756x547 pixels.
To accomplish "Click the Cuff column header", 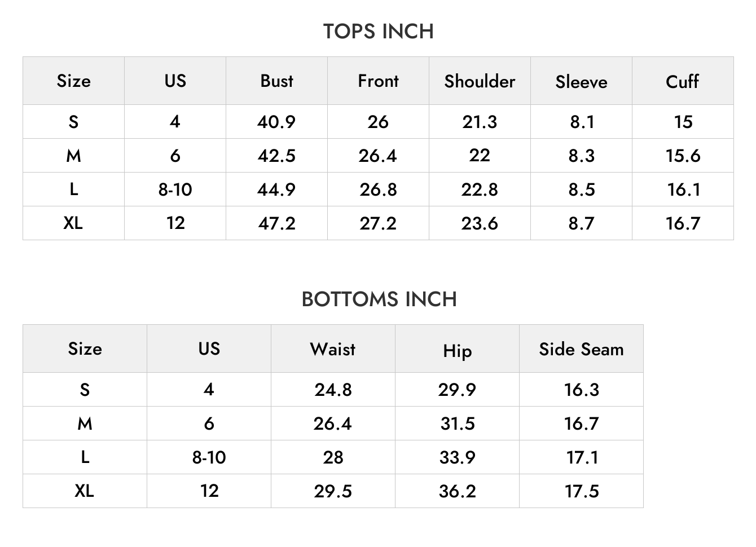I will point(683,81).
